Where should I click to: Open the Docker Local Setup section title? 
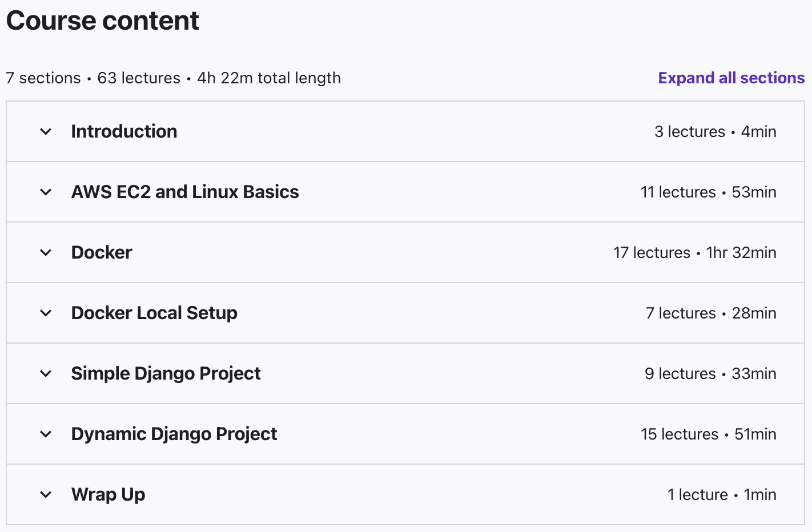pyautogui.click(x=154, y=313)
